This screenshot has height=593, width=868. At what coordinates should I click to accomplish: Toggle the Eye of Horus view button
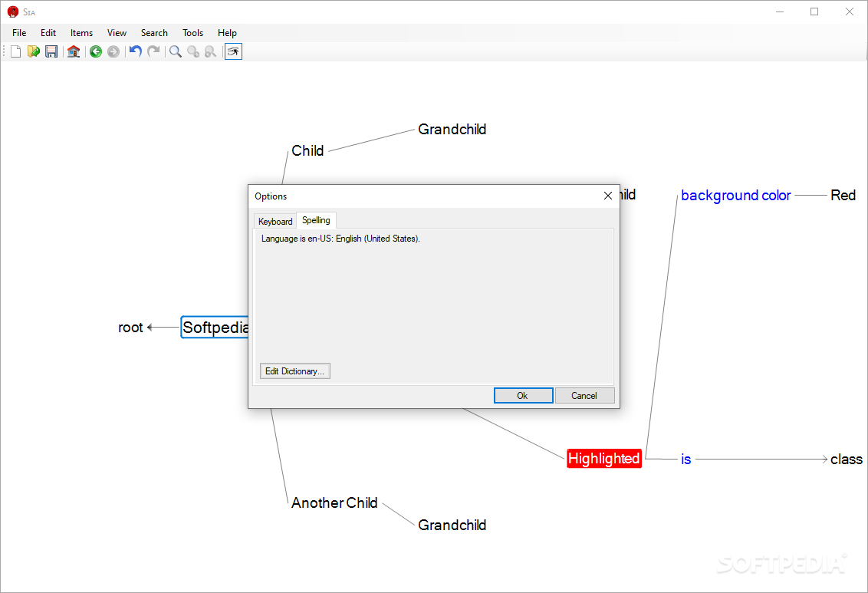[233, 51]
